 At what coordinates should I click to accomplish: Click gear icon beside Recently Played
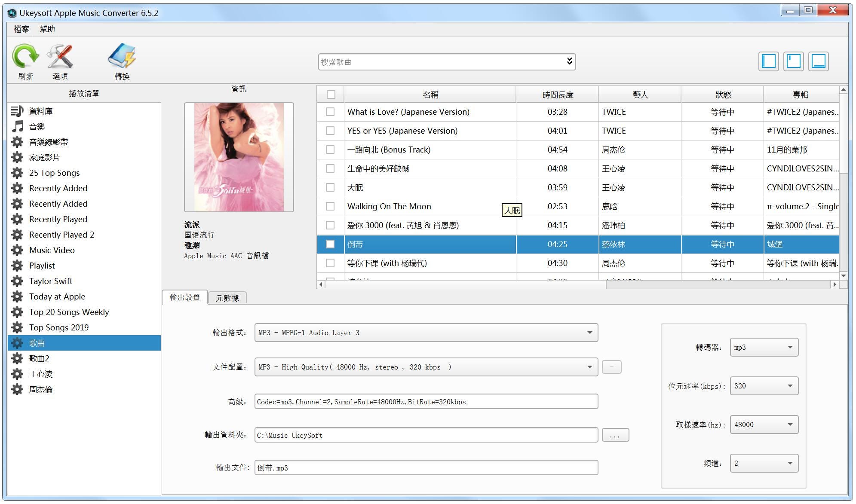(17, 220)
